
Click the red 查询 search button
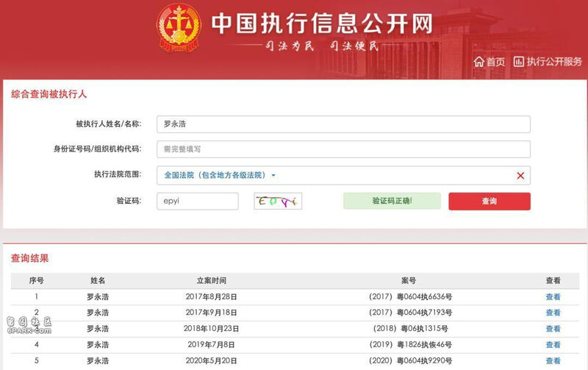point(490,201)
